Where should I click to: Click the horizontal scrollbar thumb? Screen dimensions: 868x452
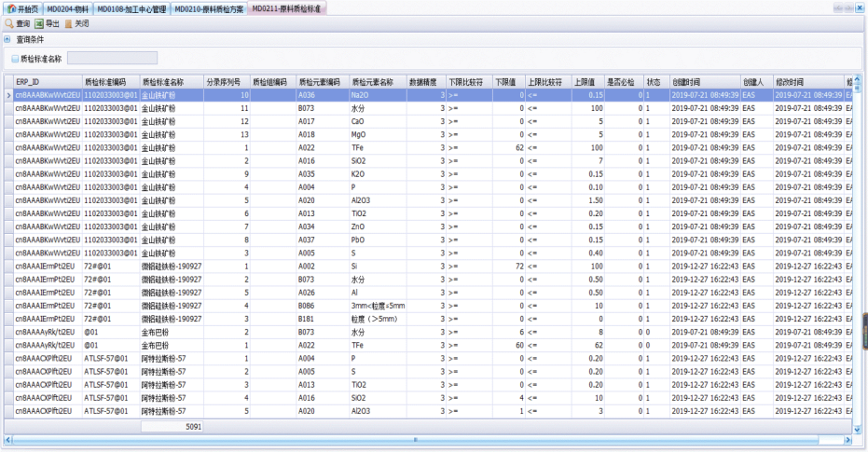point(415,440)
